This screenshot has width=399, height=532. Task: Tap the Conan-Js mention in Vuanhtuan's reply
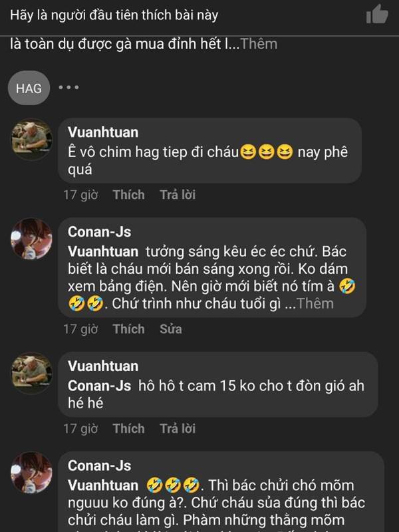pyautogui.click(x=99, y=386)
